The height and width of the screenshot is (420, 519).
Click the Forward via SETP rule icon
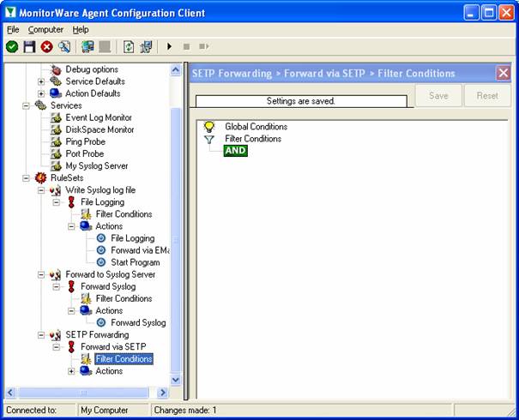click(x=71, y=347)
